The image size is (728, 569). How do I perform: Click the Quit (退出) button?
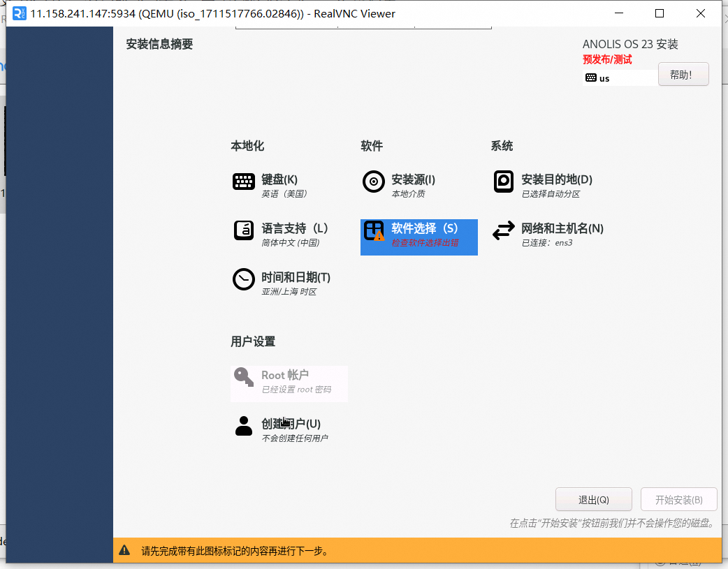pos(593,500)
